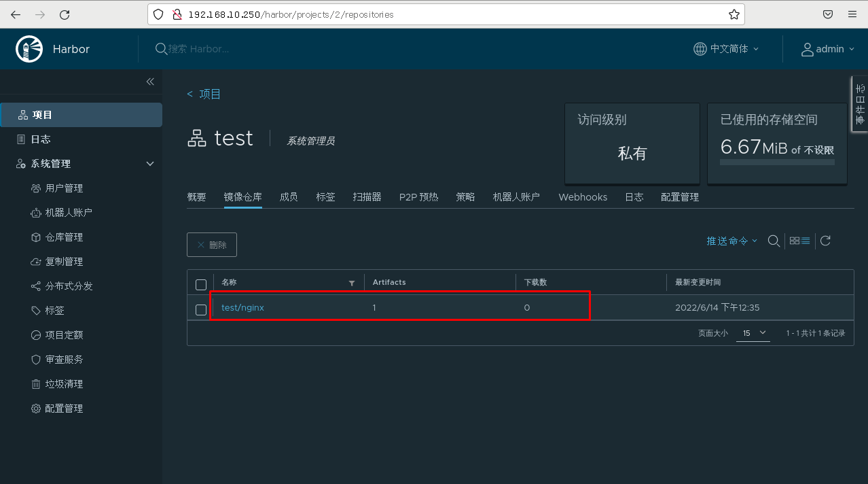The image size is (868, 484).
Task: Open the test/nginx repository link
Action: (242, 308)
